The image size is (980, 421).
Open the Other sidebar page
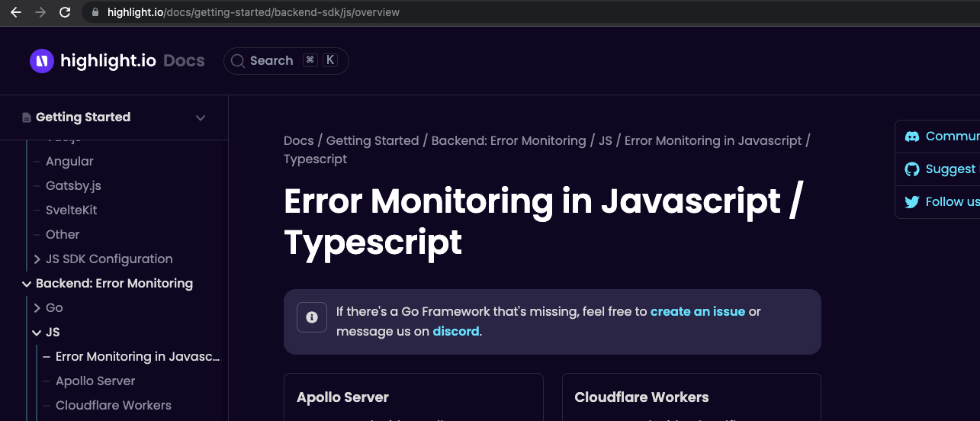63,235
